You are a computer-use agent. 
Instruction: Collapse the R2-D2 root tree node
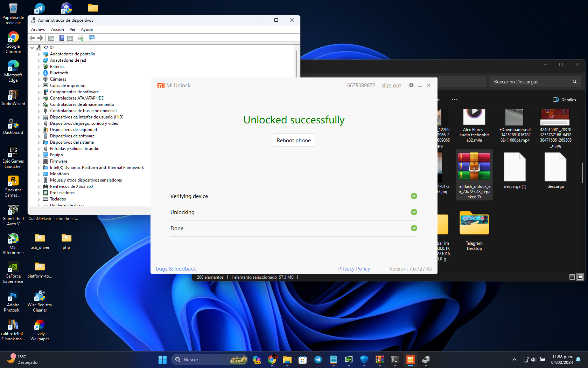pos(32,48)
